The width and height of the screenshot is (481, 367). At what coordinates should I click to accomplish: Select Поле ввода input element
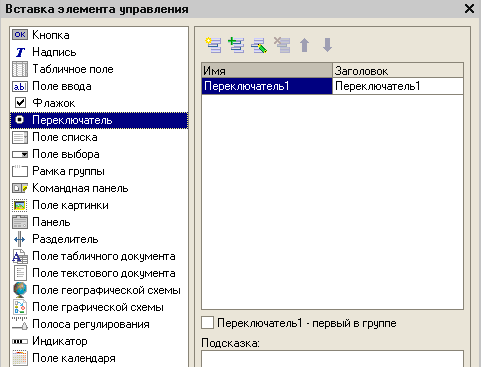[99, 86]
